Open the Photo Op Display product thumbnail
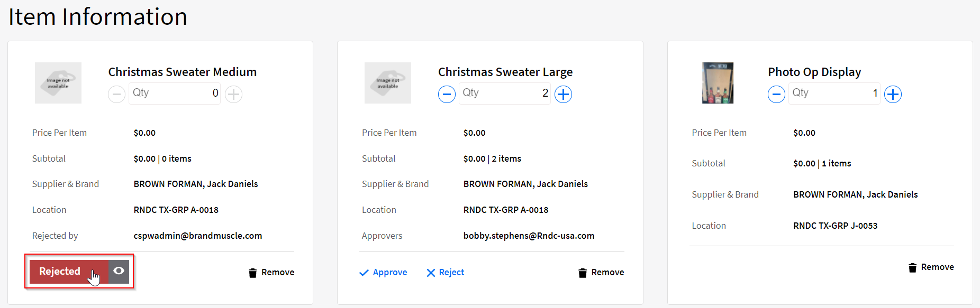The image size is (980, 308). (x=718, y=83)
